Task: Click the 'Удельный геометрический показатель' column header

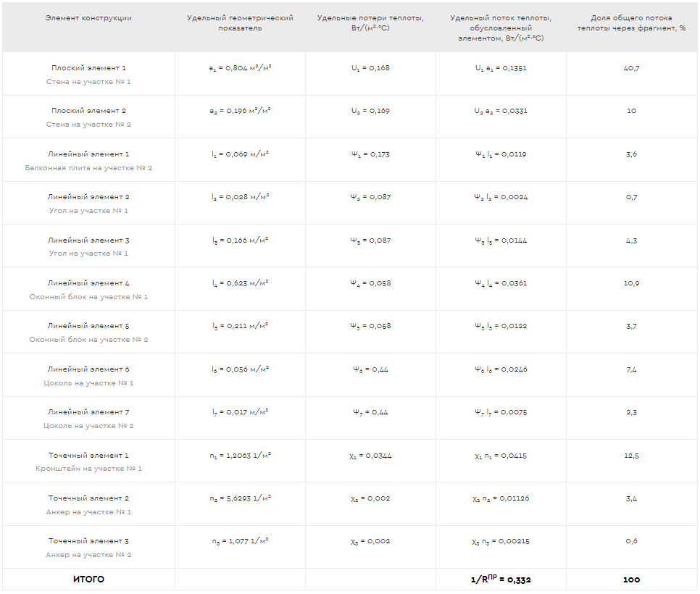Action: point(240,23)
